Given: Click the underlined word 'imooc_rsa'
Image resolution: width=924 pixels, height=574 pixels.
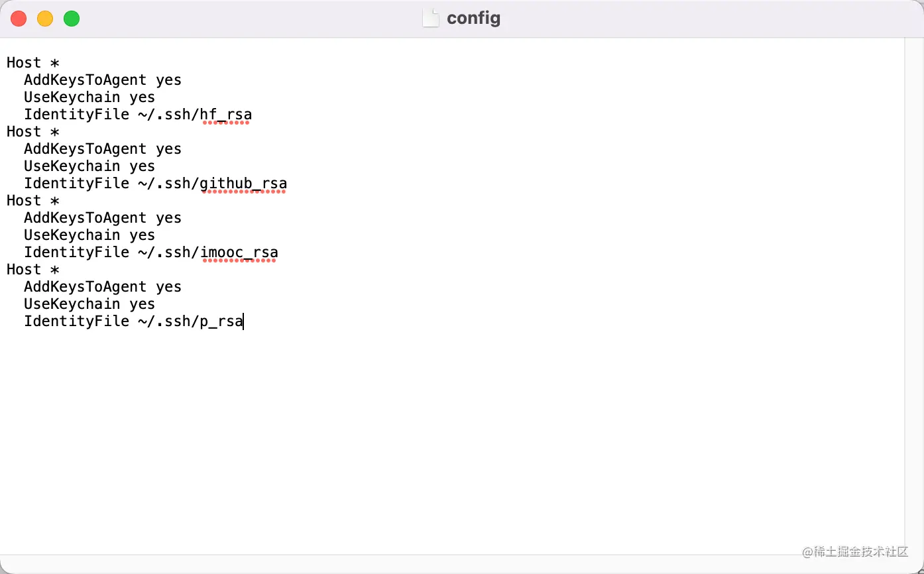Looking at the screenshot, I should (240, 252).
